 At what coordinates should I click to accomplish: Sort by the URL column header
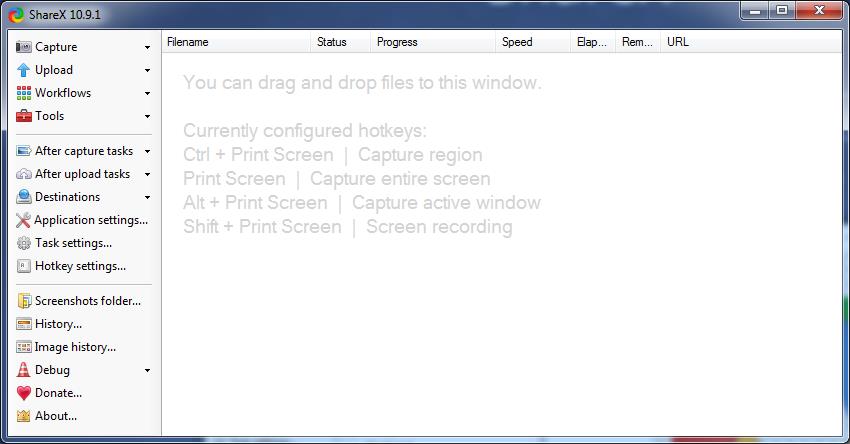(751, 42)
